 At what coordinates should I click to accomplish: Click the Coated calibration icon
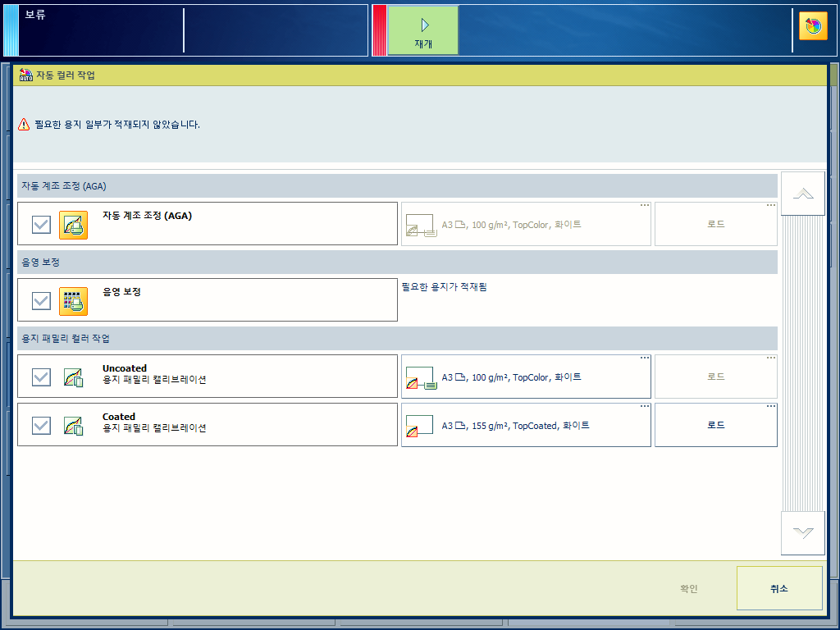tap(73, 426)
